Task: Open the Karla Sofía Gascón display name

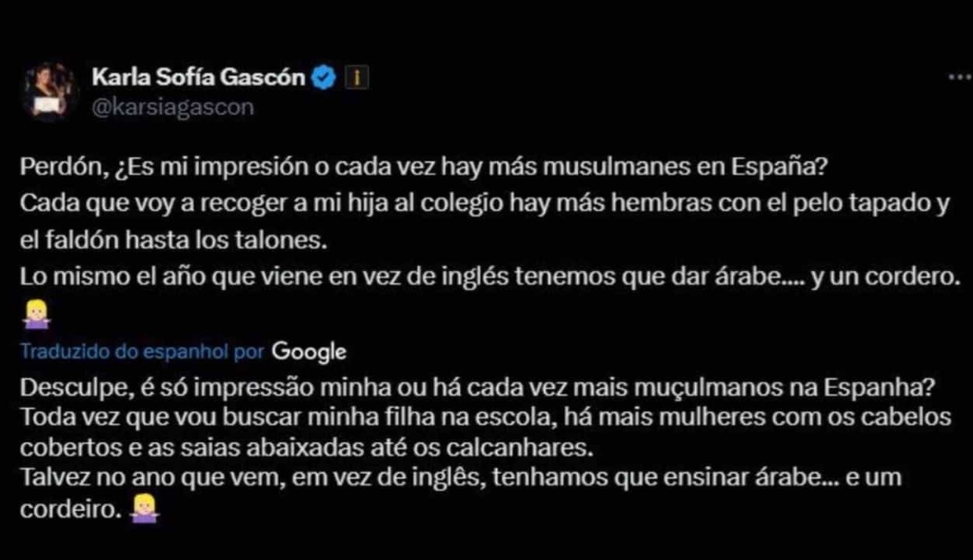Action: (198, 77)
